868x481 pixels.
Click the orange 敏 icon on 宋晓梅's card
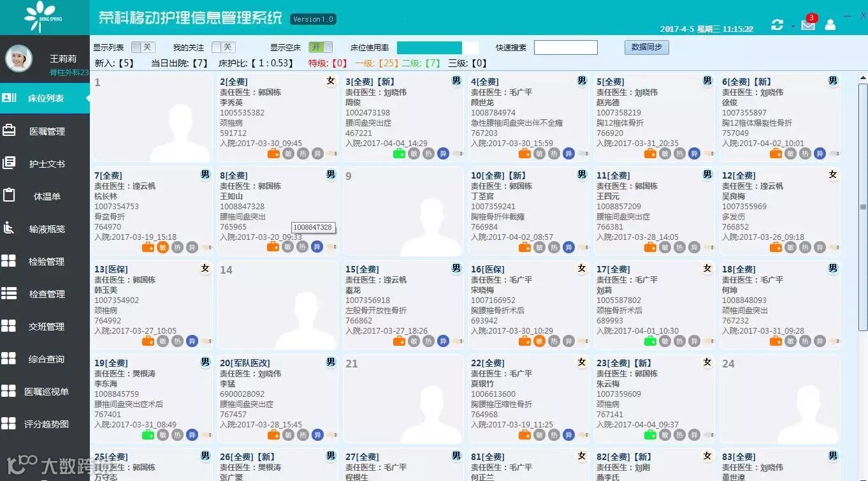[x=539, y=341]
